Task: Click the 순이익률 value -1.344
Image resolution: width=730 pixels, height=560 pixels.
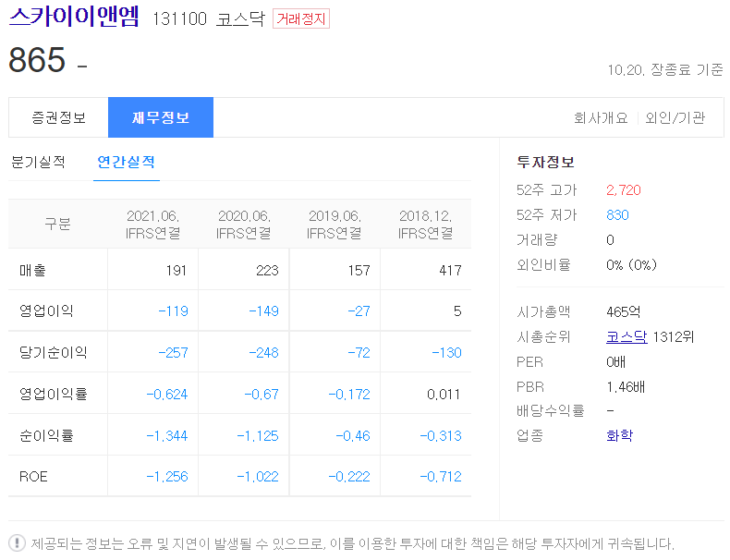Action: click(167, 436)
